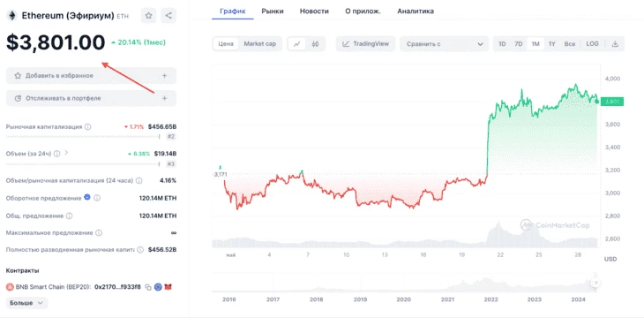Click the ETH ticker label beside the title
644x318 pixels.
[x=123, y=17]
